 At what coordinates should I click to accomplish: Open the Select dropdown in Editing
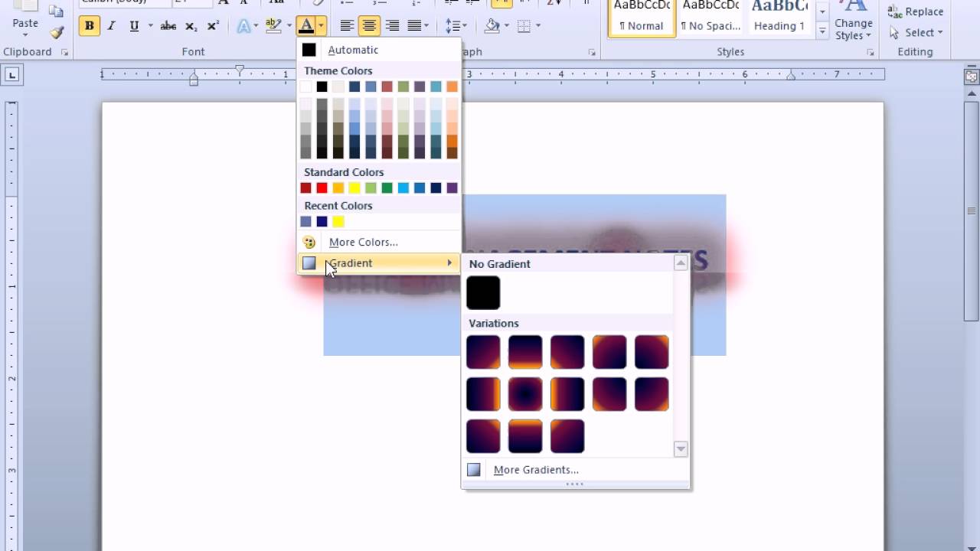(x=916, y=32)
